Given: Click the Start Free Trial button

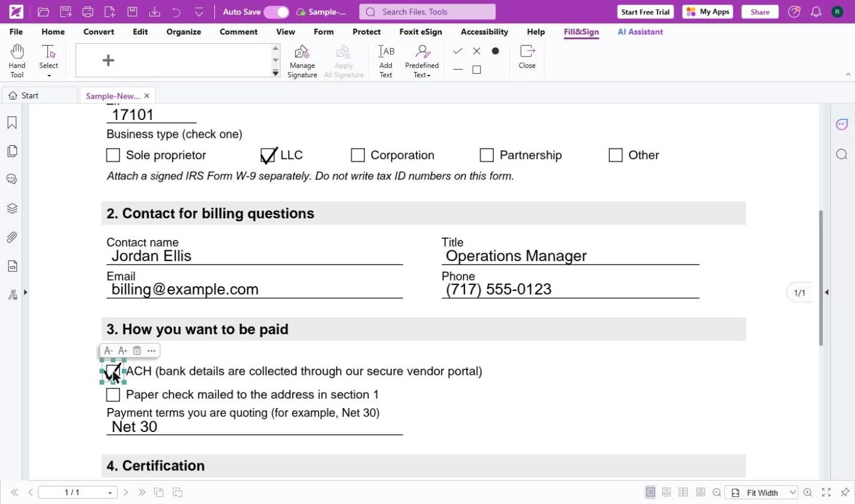Looking at the screenshot, I should pos(646,12).
